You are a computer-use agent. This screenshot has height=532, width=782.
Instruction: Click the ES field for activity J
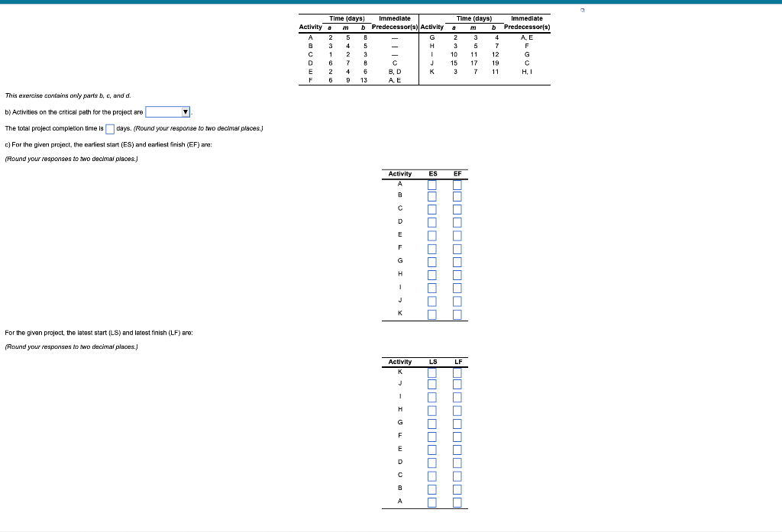(432, 301)
